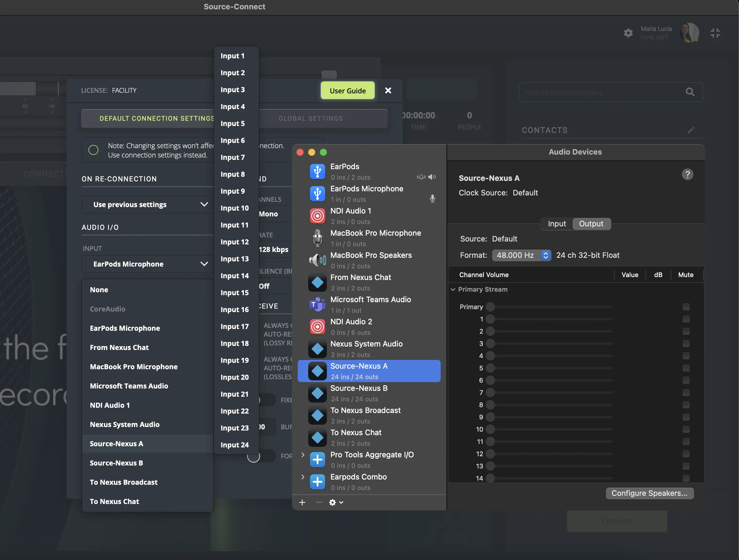Switch to Global Settings tab
The height and width of the screenshot is (560, 739).
point(311,118)
